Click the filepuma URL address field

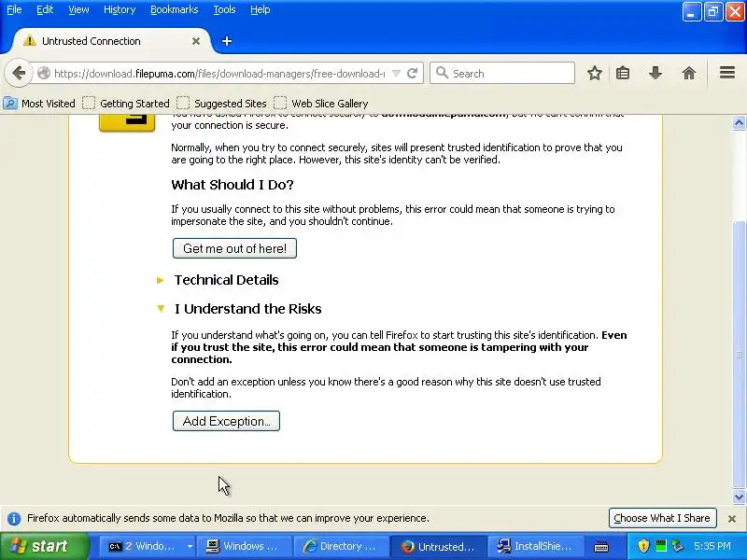coord(219,74)
